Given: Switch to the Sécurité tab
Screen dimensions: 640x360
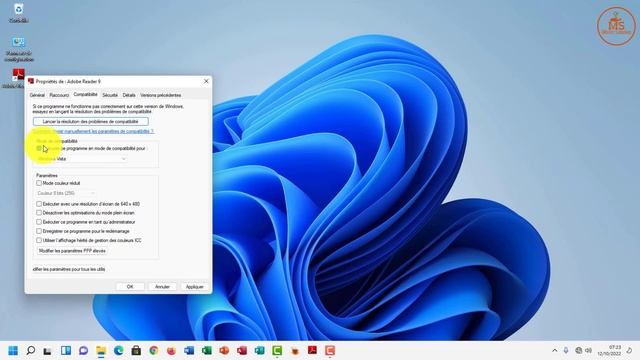Looking at the screenshot, I should (110, 95).
